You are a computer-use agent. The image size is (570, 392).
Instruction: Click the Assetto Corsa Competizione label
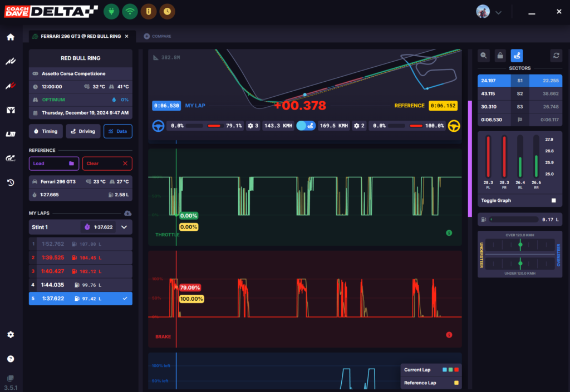click(73, 74)
